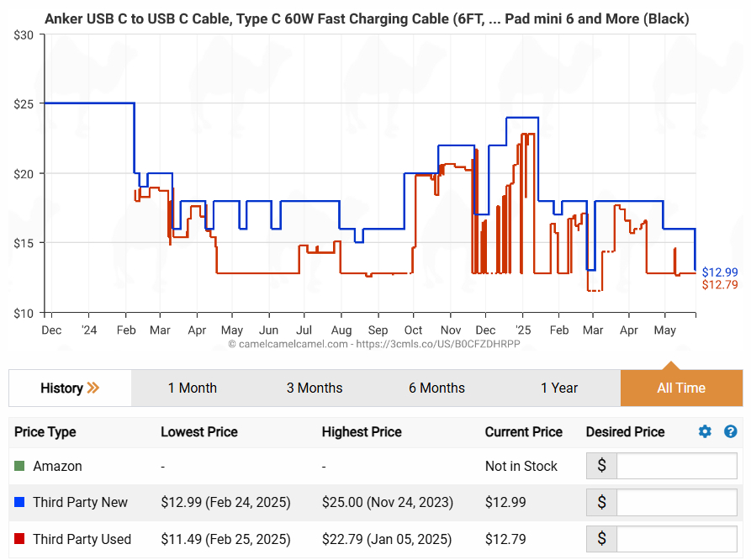Screen dimensions: 751x560
Task: Click Third Party New current price $12.99 cell
Action: click(x=505, y=502)
